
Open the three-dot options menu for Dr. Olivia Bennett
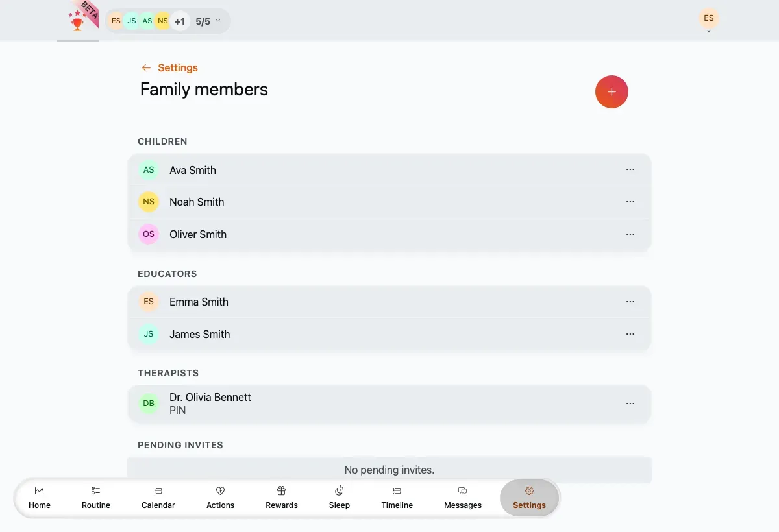point(630,404)
